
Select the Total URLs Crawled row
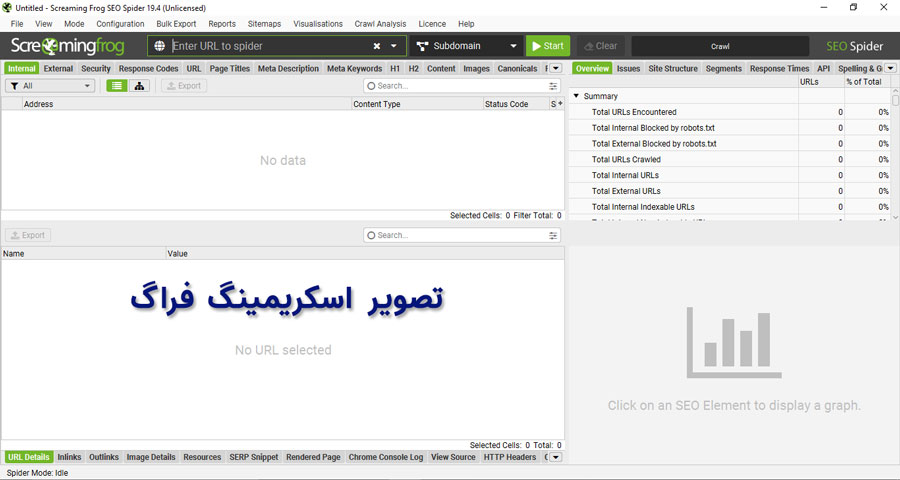tap(730, 159)
